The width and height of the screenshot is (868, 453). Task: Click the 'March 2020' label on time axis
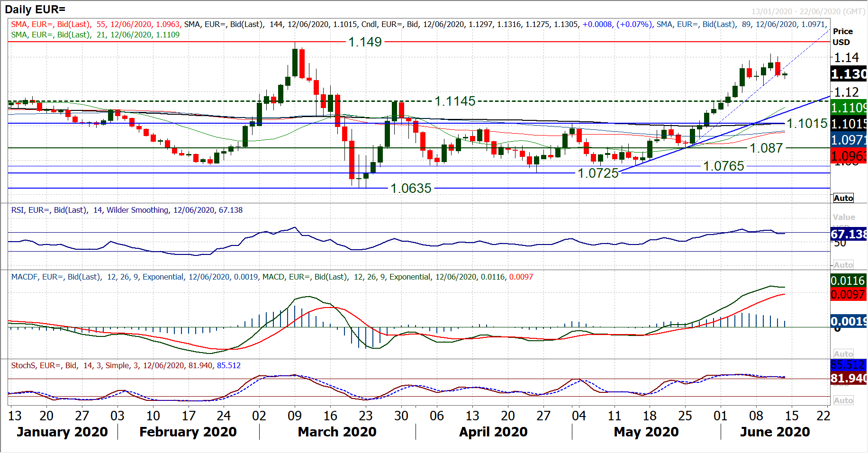337,432
